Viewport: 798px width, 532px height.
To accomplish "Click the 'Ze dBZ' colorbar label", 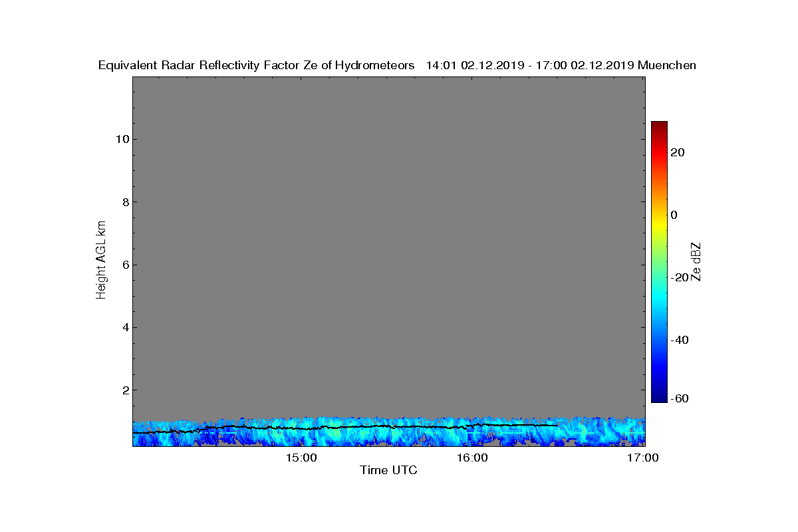I will (x=696, y=262).
